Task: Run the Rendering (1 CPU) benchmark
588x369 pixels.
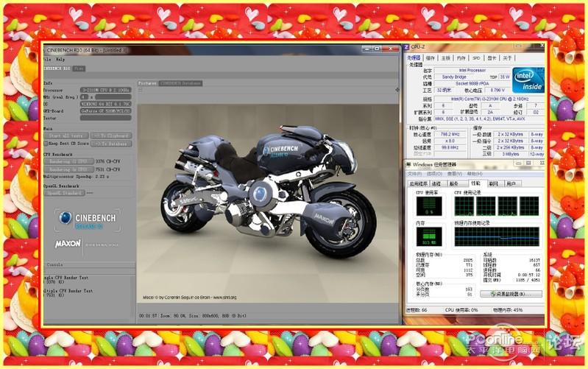Action: (68, 161)
